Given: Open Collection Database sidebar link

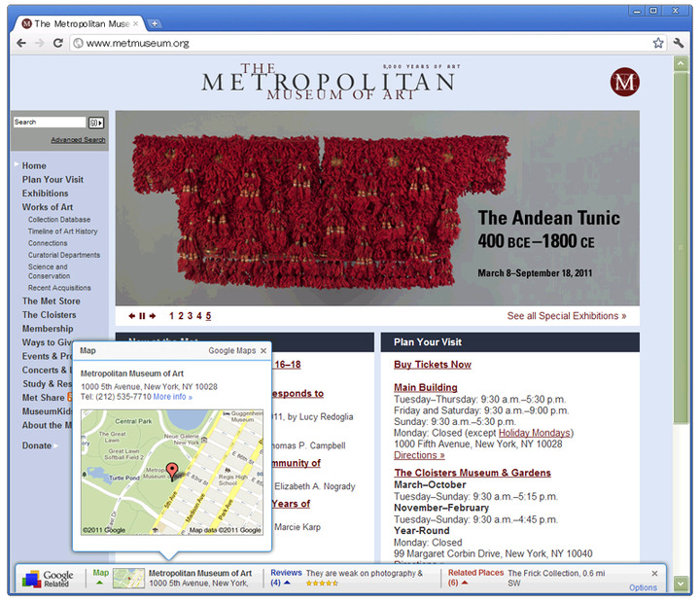Looking at the screenshot, I should click(59, 220).
